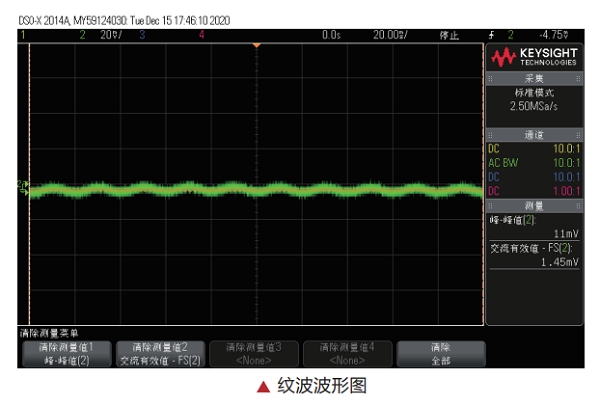Select the channel 3 indicator in status bar

(x=142, y=34)
